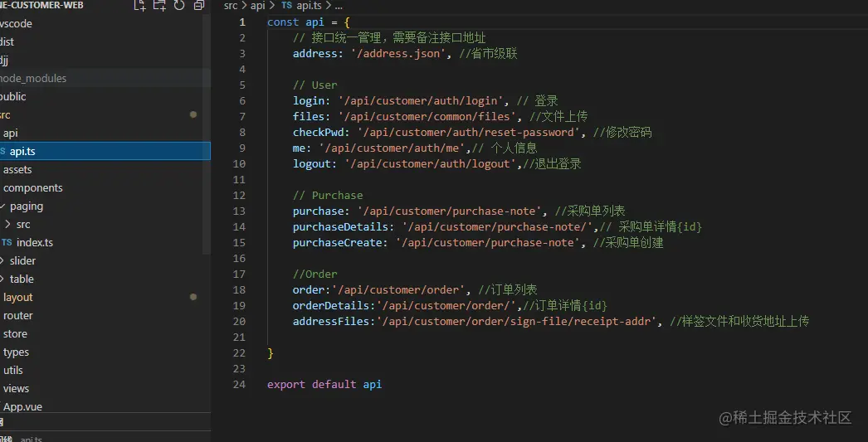Click the '/api/customer/order' string on line 18
The image size is (868, 442).
[x=398, y=290]
